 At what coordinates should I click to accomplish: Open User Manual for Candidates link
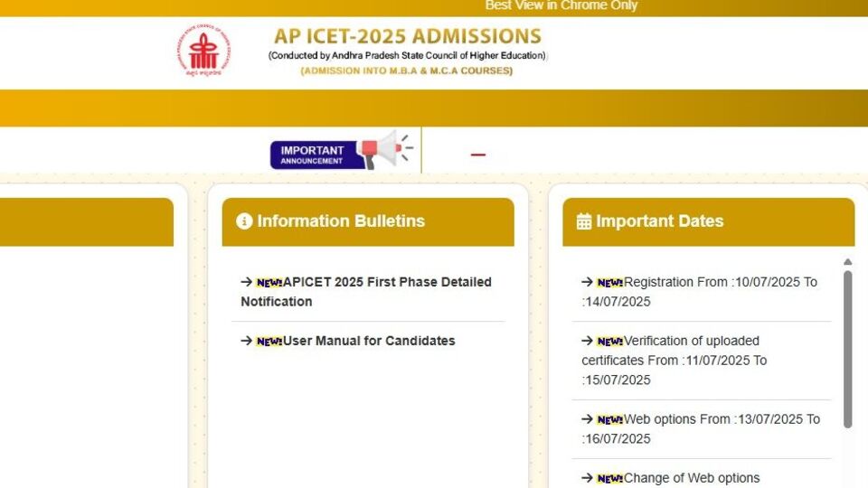pyautogui.click(x=348, y=341)
